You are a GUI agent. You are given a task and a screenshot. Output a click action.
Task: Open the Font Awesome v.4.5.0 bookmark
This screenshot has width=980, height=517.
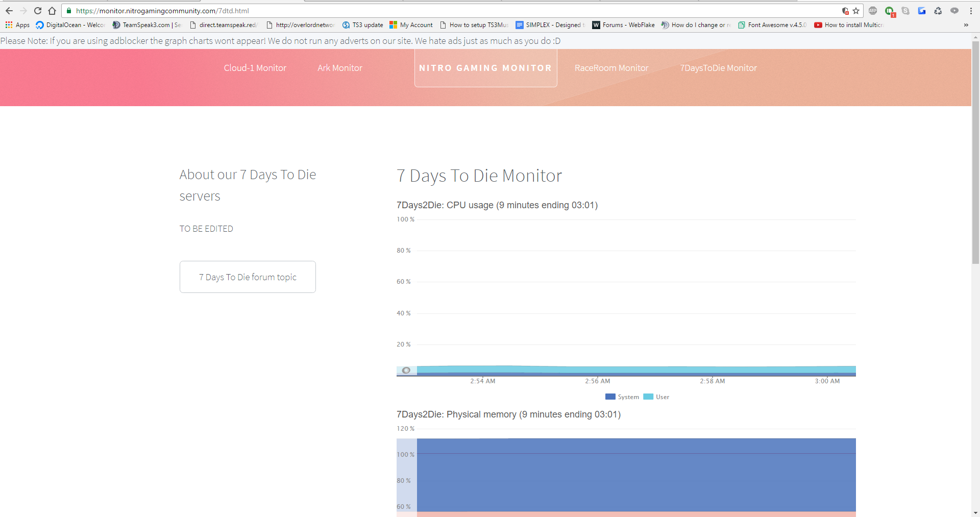[x=772, y=25]
